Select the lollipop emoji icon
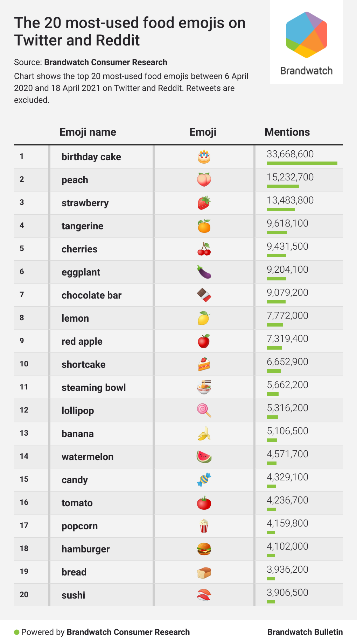357x644 pixels. [x=204, y=410]
